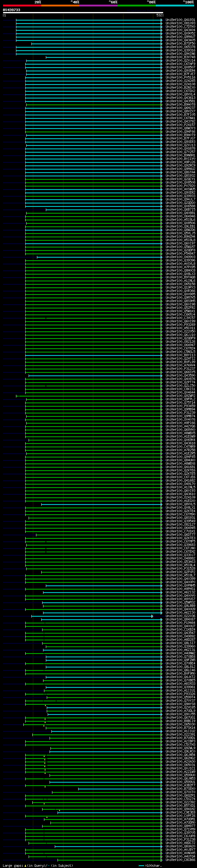Select label UniRef100_A9PI66
Screen dimensions: 197x868
[180, 423]
